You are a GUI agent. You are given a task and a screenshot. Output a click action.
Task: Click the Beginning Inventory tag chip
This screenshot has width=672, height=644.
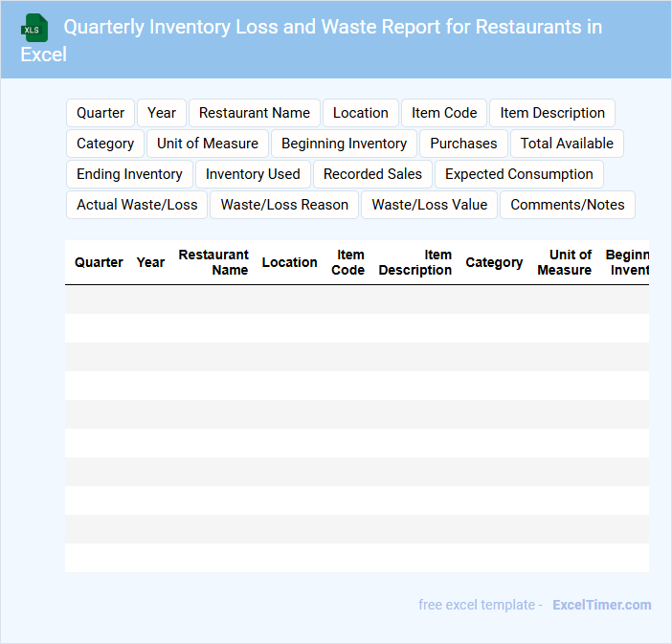click(x=344, y=144)
